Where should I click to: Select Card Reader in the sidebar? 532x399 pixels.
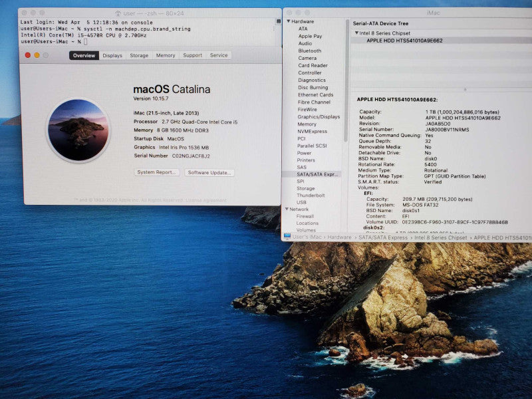coord(313,65)
